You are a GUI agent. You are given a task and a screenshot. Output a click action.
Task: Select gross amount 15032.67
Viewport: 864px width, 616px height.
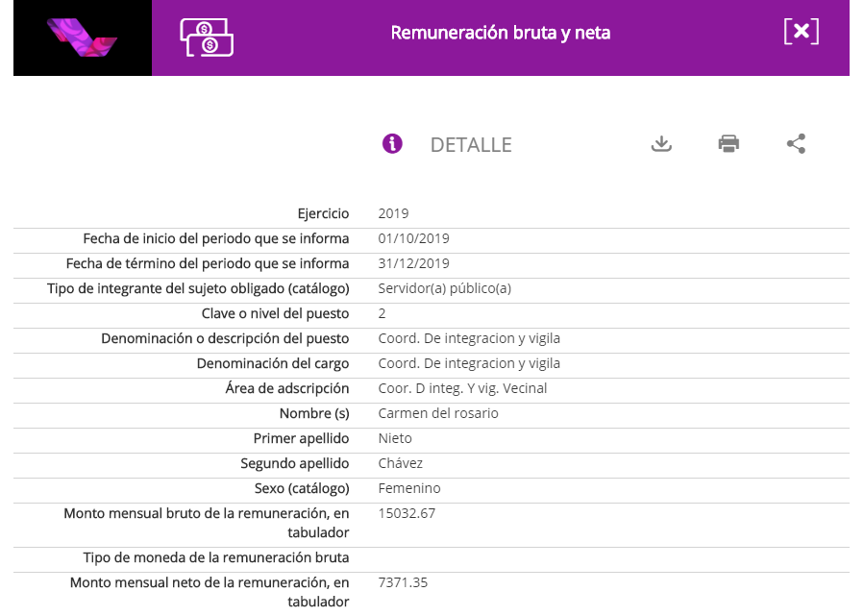[x=407, y=513]
